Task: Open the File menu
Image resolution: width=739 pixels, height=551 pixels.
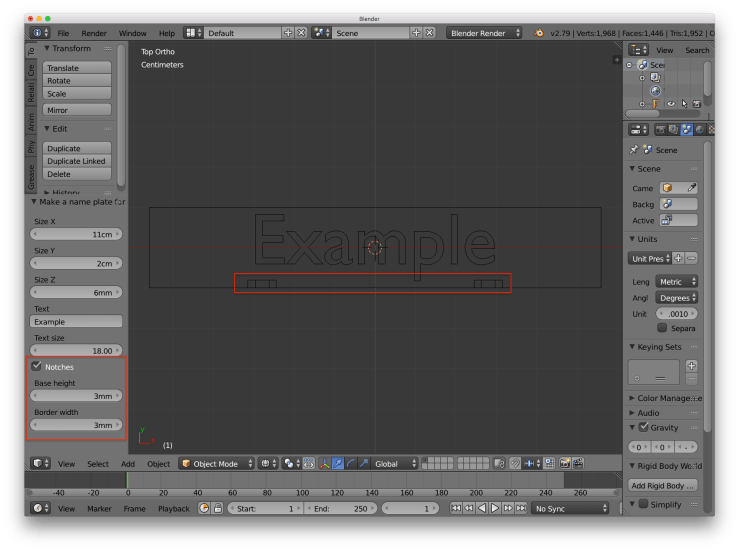Action: click(63, 33)
